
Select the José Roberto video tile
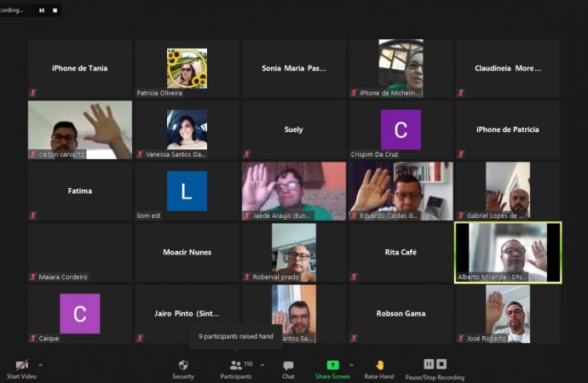tap(508, 314)
